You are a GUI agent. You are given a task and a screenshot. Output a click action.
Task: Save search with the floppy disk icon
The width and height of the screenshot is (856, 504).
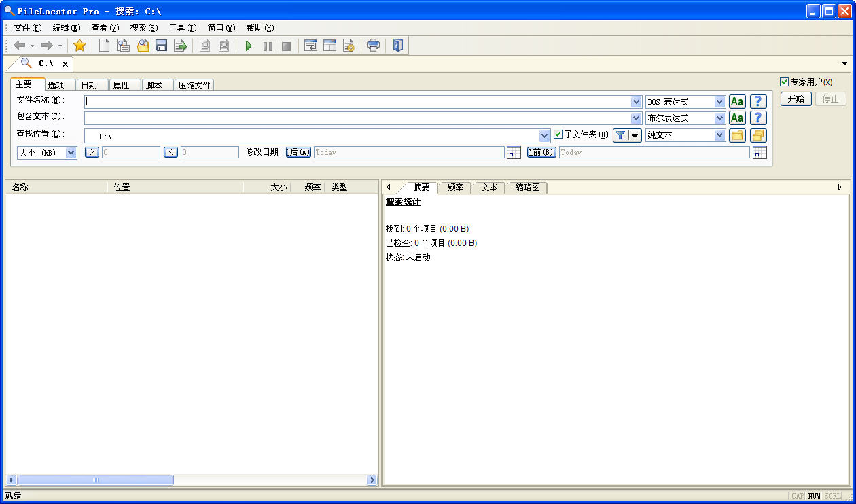[x=162, y=46]
